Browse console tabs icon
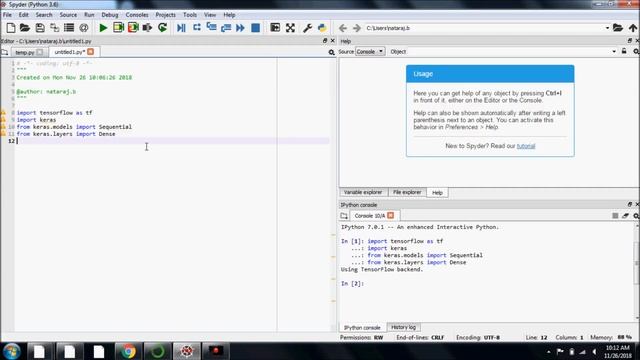 344,216
